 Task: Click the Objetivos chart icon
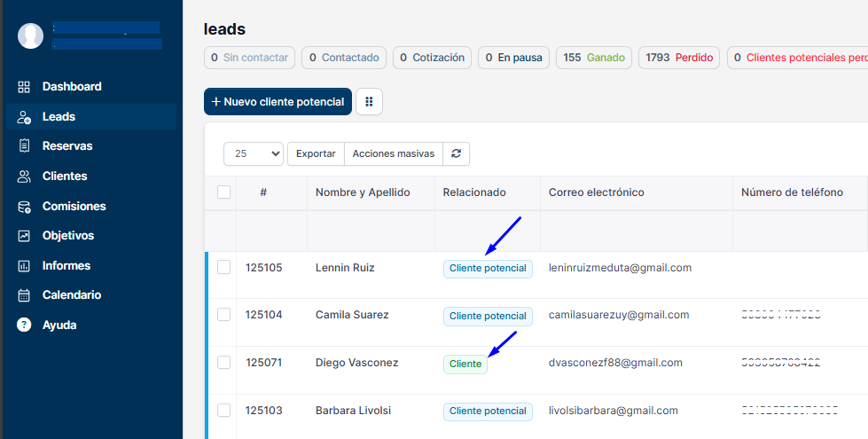coord(25,236)
